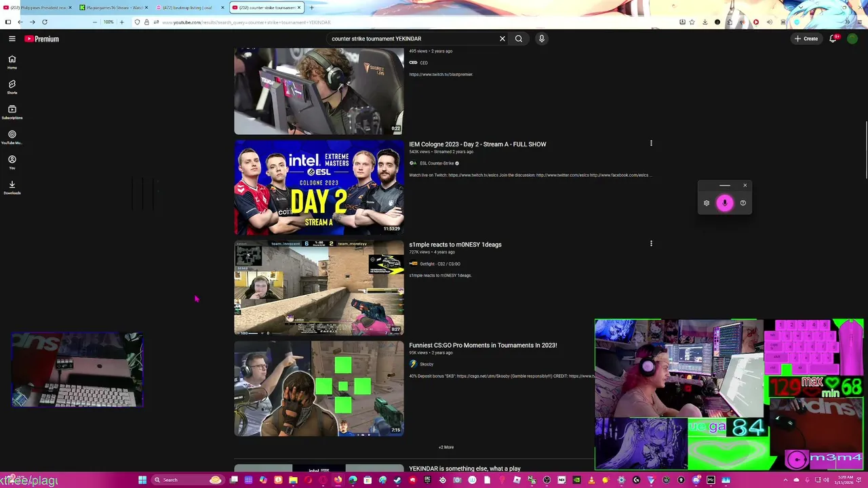Open s1mple reacts to m0NESY 1deags title
Image resolution: width=868 pixels, height=488 pixels.
(455, 245)
